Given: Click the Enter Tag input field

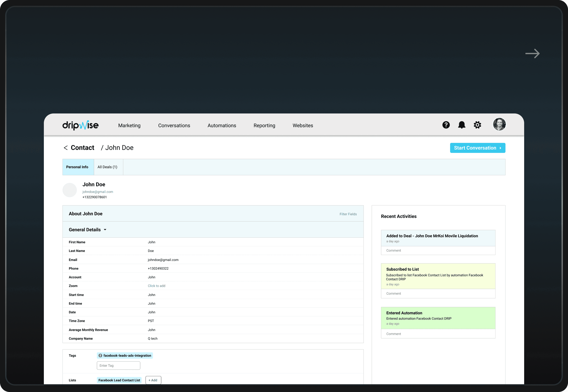Looking at the screenshot, I should (x=118, y=365).
